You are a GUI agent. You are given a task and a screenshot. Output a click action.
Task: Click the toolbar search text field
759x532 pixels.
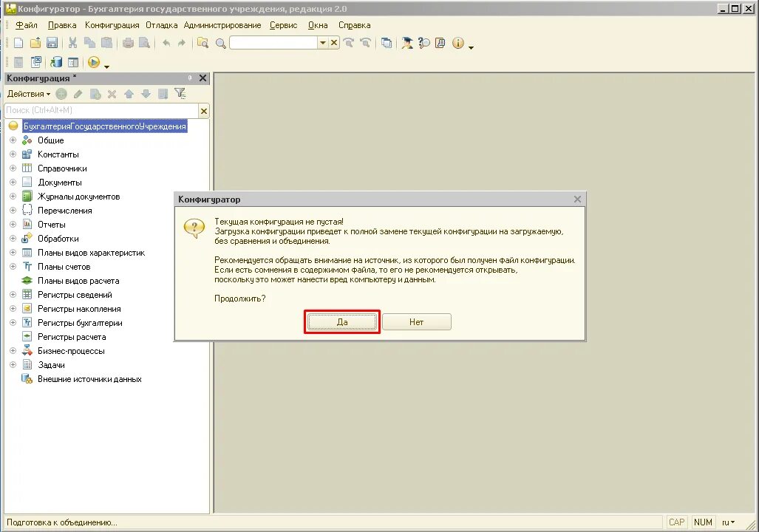point(273,43)
